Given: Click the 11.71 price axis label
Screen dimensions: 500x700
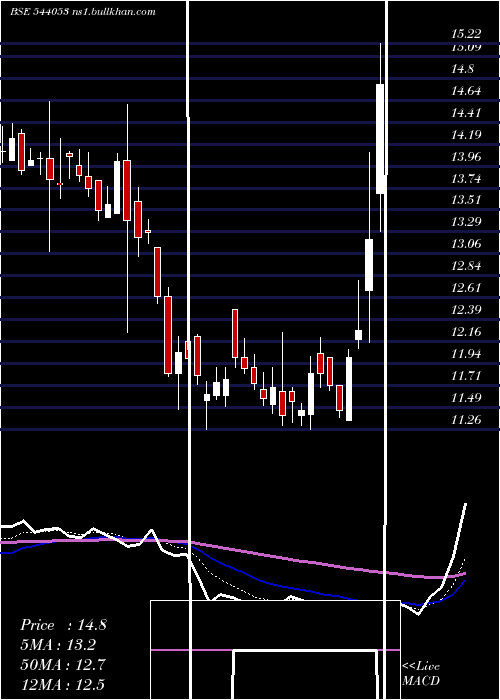Looking at the screenshot, I should pos(466,375).
